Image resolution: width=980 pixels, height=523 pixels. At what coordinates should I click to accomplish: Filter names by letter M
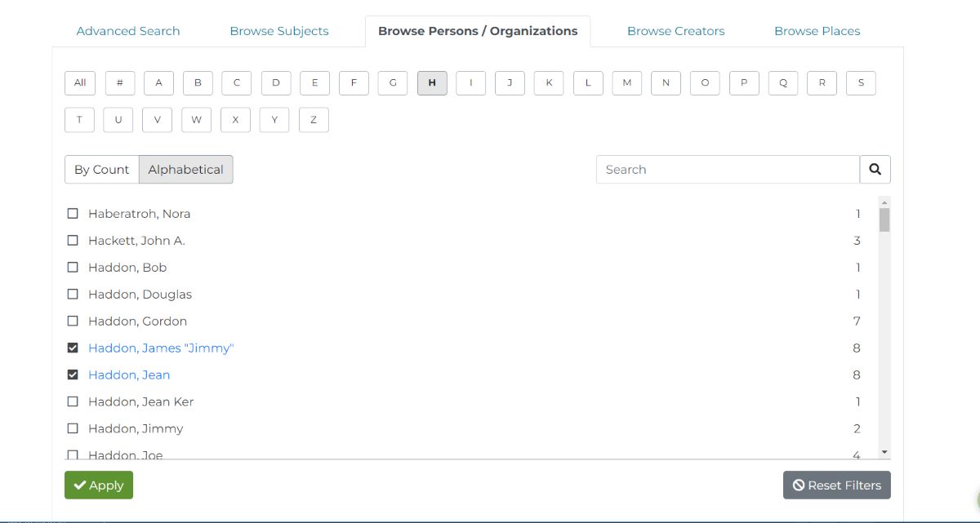coord(626,82)
